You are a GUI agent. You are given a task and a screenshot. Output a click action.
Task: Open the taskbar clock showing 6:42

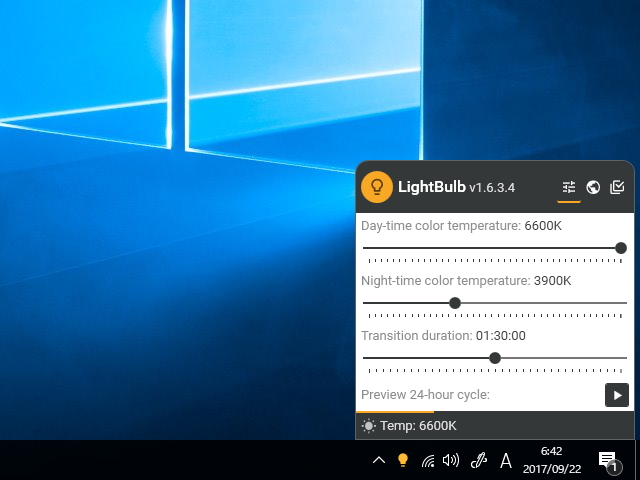pyautogui.click(x=551, y=460)
